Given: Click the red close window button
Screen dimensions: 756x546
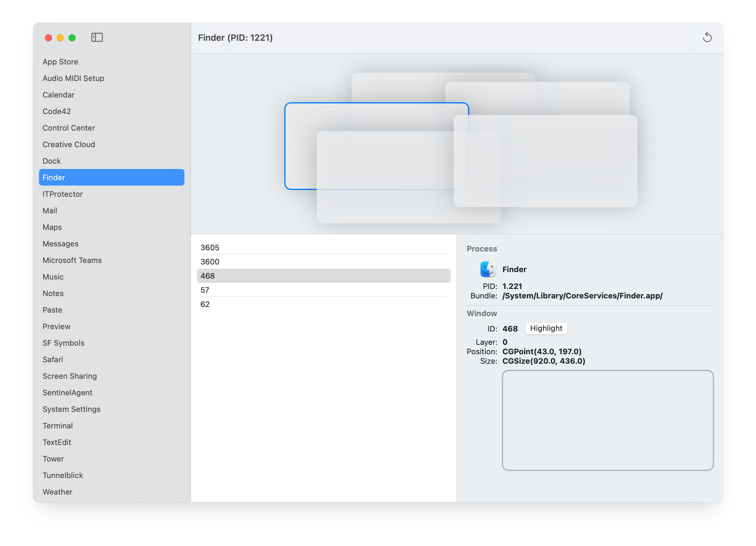Looking at the screenshot, I should (x=48, y=38).
